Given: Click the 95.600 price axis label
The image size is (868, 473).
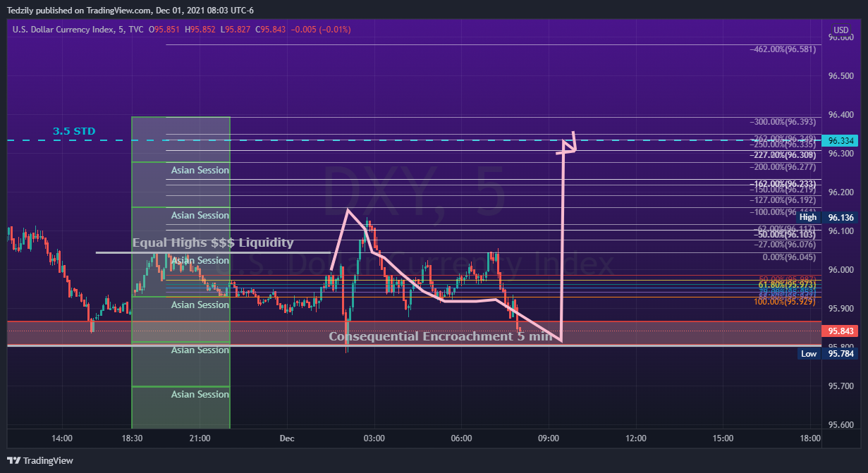Looking at the screenshot, I should [x=841, y=425].
